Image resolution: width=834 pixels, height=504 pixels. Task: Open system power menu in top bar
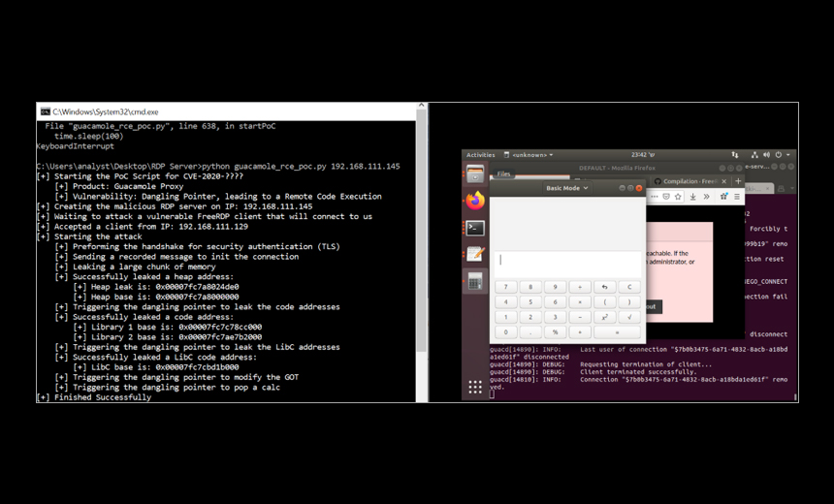click(x=780, y=155)
